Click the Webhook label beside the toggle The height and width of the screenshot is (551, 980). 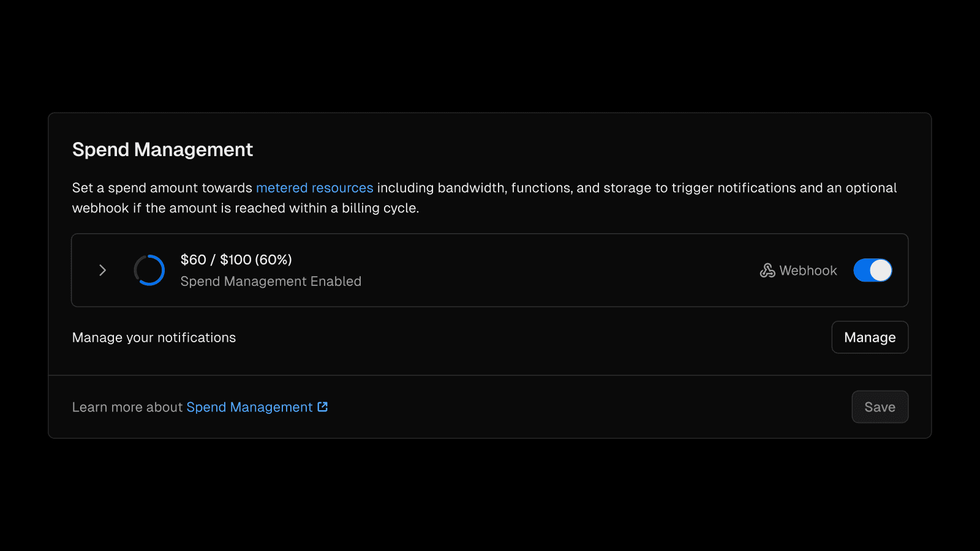point(808,271)
